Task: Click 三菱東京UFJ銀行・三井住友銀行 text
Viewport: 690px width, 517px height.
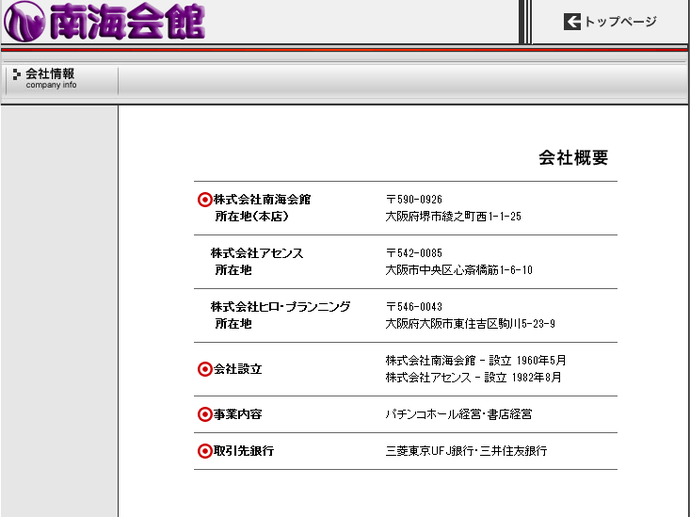Action: [x=466, y=451]
